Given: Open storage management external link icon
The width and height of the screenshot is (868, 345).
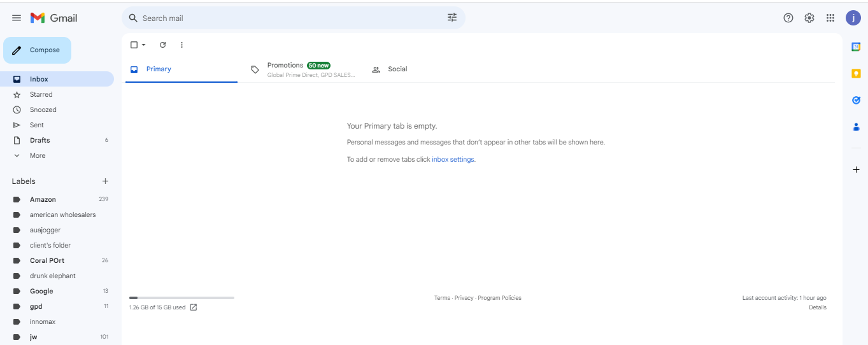Looking at the screenshot, I should tap(194, 307).
